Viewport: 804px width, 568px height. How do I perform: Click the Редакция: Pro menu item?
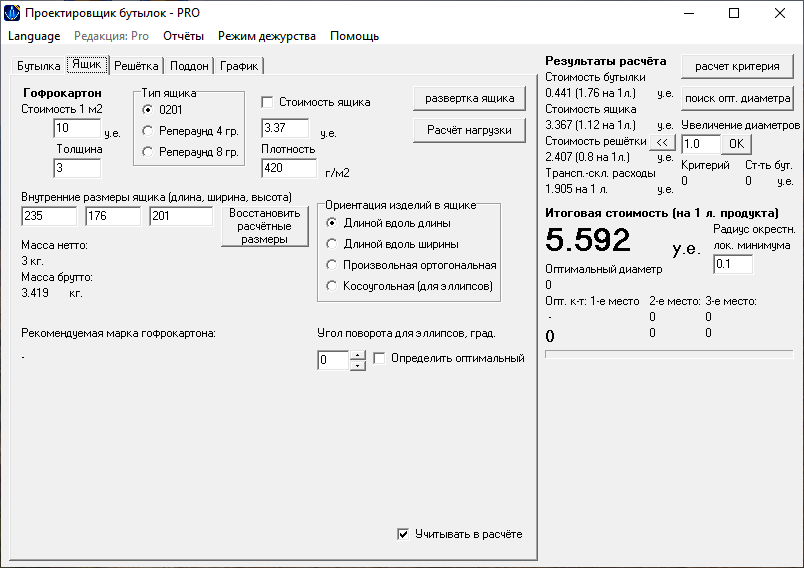111,36
